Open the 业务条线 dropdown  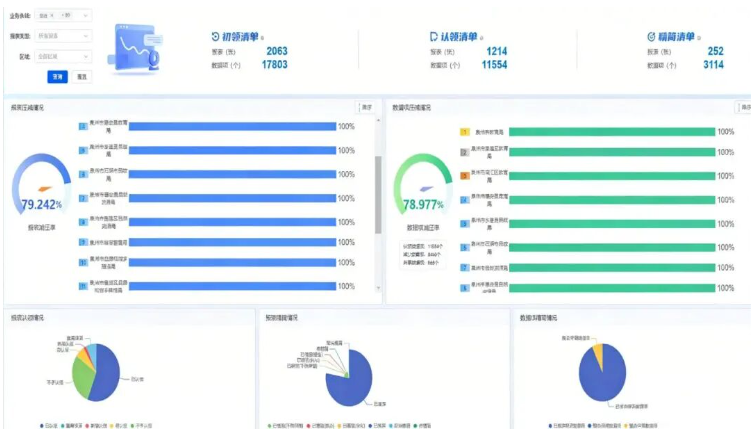point(87,16)
